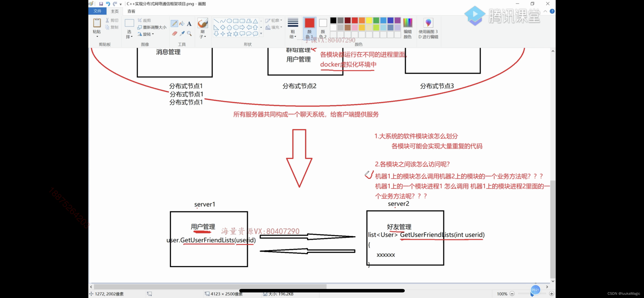This screenshot has height=298, width=644.
Task: Select the Five-point star shape
Action: [229, 33]
